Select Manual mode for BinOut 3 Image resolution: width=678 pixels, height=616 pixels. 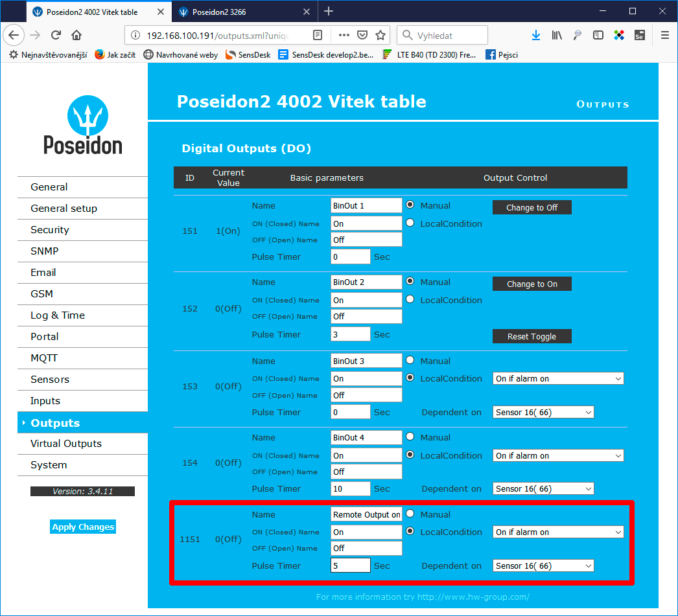410,360
